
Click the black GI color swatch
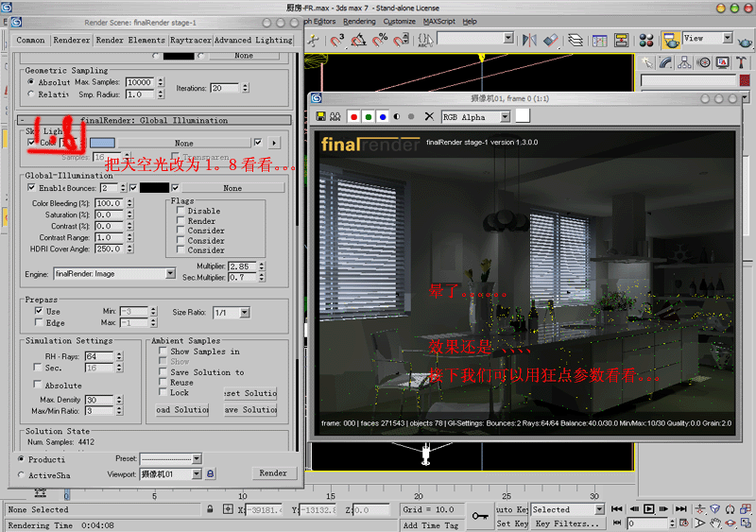pos(154,188)
